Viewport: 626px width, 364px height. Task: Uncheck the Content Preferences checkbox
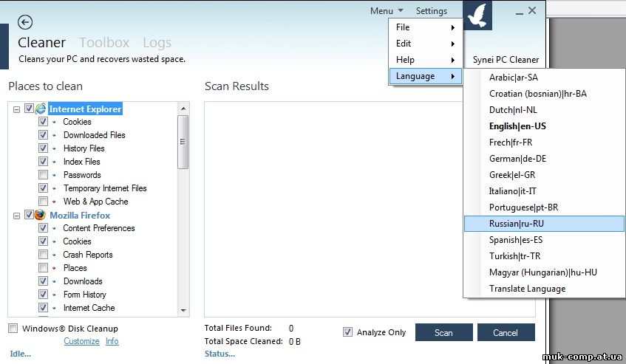click(43, 227)
